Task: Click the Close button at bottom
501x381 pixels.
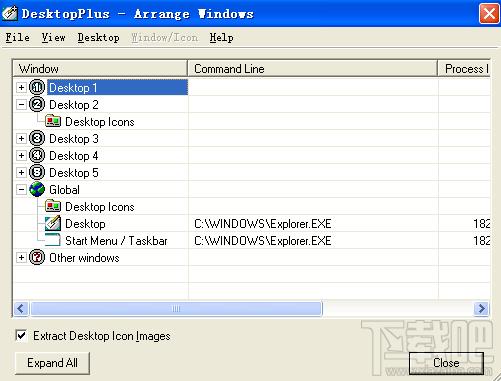Action: (x=446, y=363)
